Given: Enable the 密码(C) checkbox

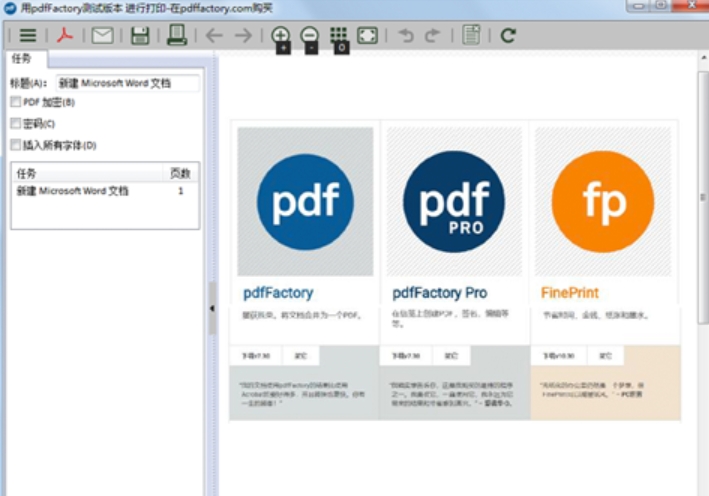Looking at the screenshot, I should pyautogui.click(x=16, y=123).
